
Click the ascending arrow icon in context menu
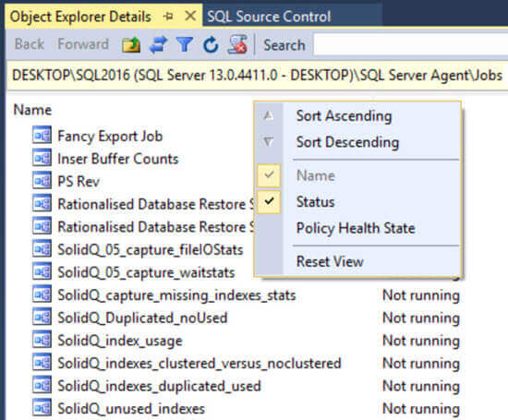(x=268, y=115)
